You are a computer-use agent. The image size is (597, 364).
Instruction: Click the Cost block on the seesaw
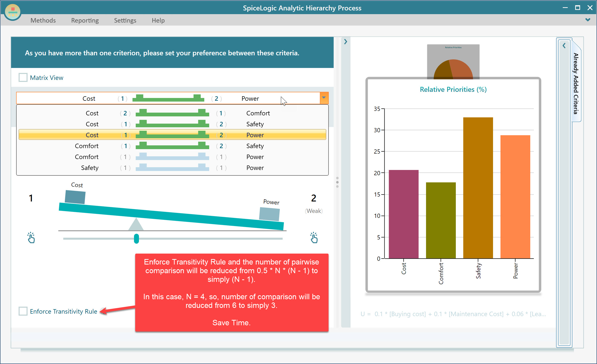75,197
